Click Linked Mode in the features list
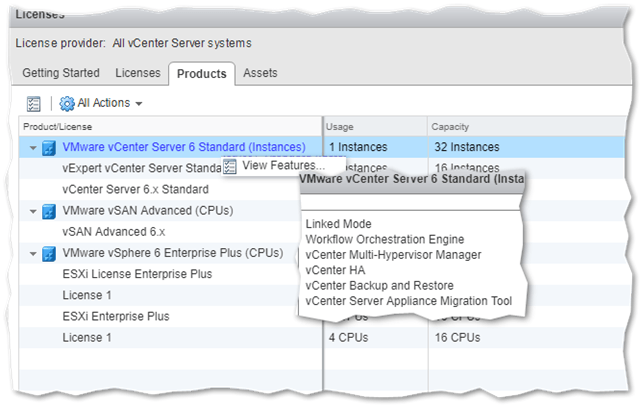 [338, 224]
